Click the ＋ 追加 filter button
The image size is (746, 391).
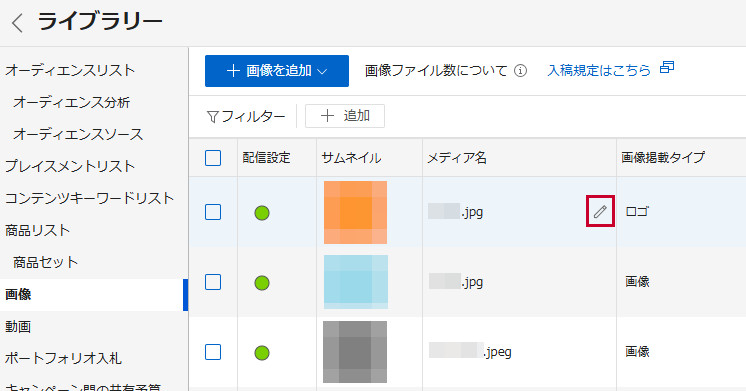[345, 116]
